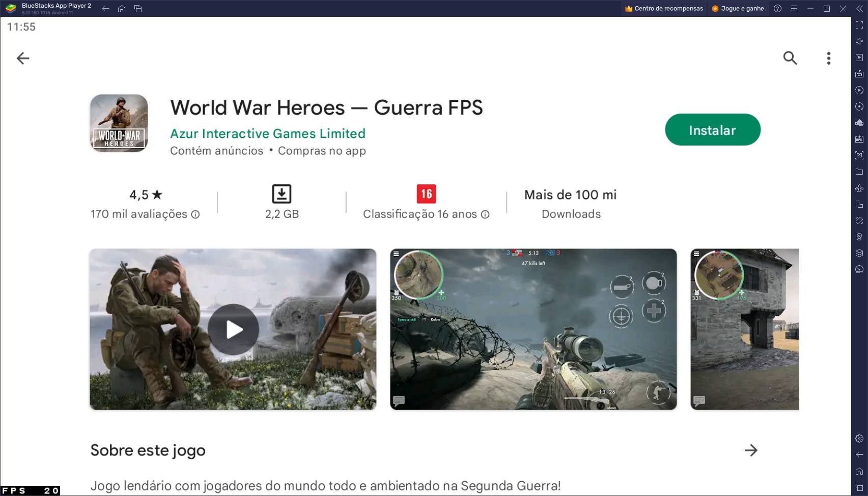Click Compras no app label
868x496 pixels.
point(322,151)
